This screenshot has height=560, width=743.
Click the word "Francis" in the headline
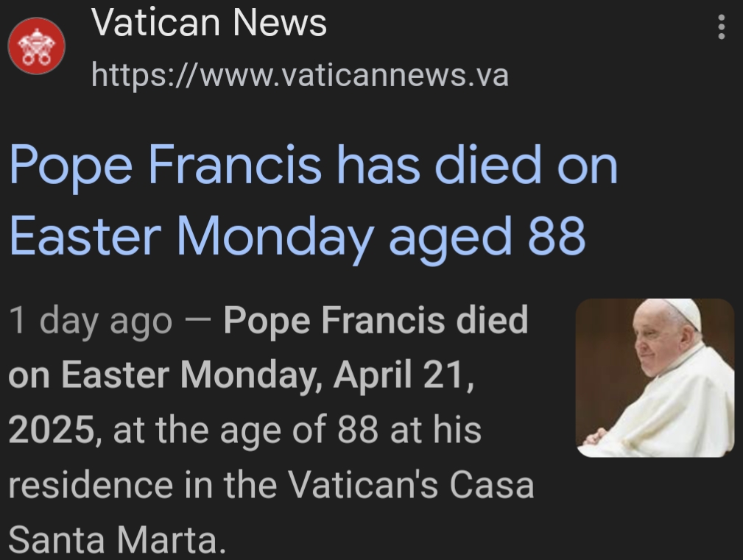(x=235, y=166)
